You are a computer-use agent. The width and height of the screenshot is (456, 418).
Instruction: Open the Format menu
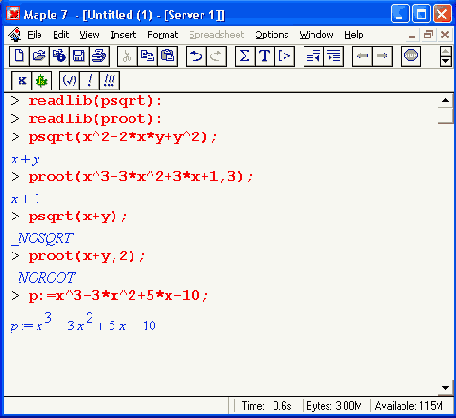[163, 35]
